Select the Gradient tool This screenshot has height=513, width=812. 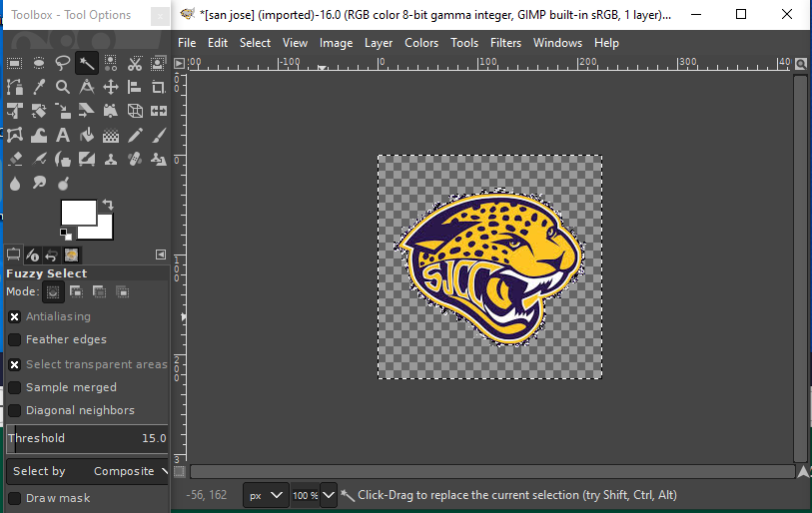coord(110,135)
